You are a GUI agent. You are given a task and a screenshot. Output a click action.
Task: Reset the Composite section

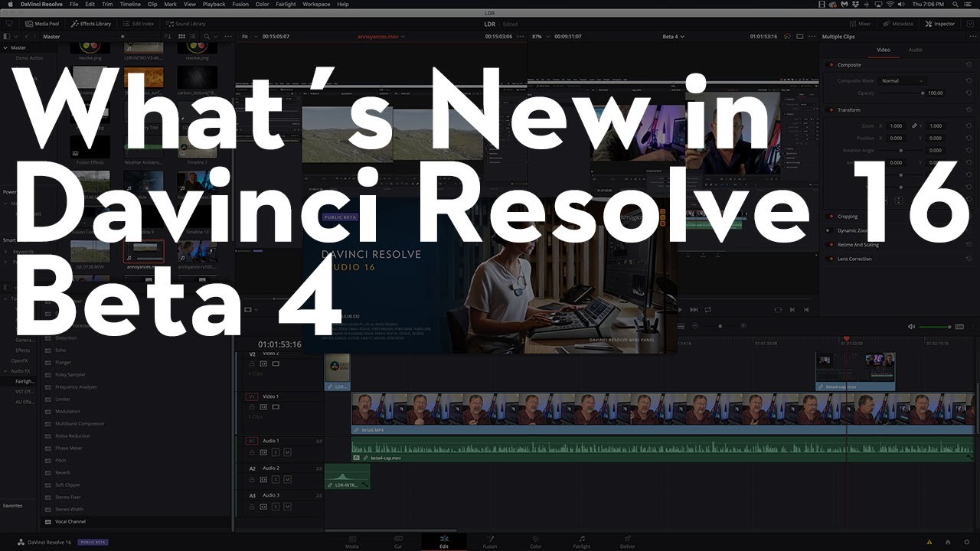[x=969, y=65]
